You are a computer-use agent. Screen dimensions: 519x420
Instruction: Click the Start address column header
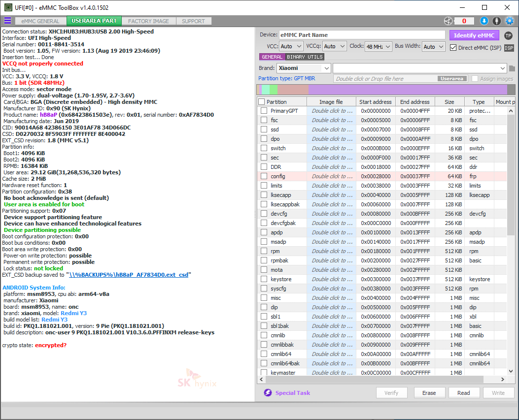coord(376,102)
